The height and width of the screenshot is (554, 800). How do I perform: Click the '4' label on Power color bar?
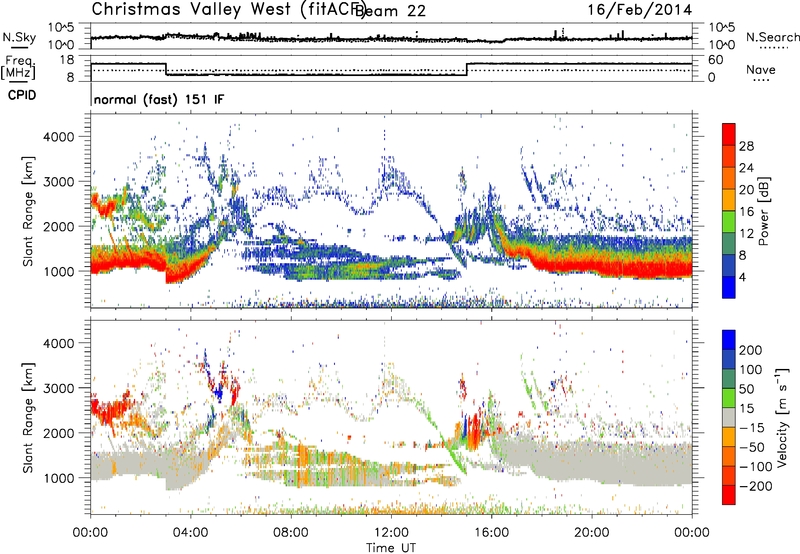point(743,278)
